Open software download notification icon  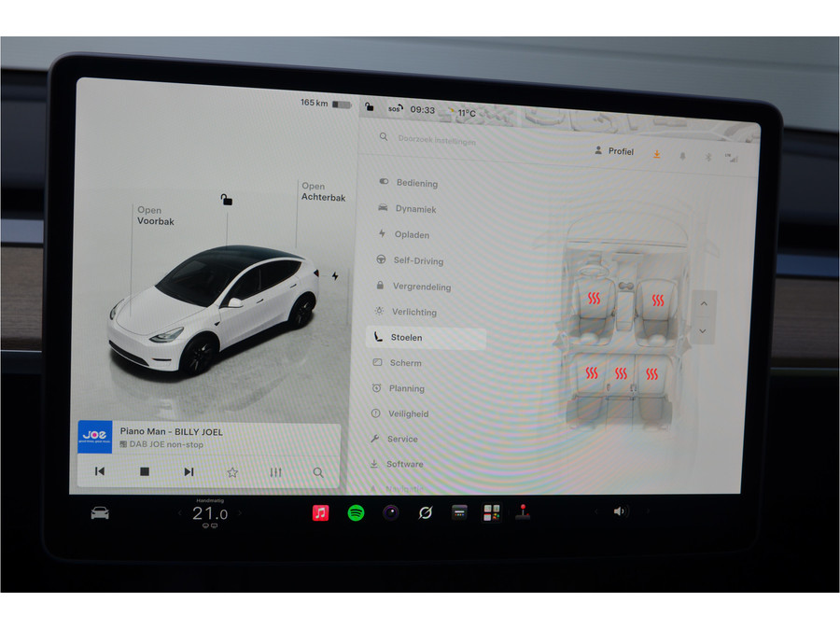[656, 155]
